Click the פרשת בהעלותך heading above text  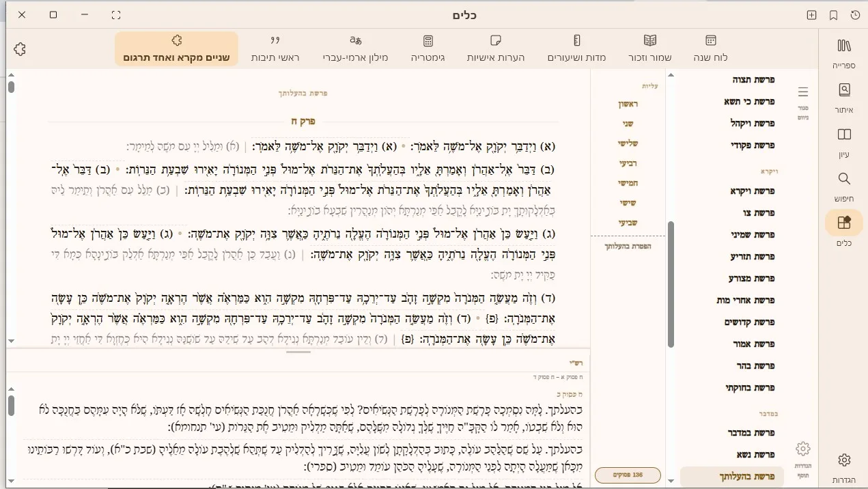pyautogui.click(x=303, y=93)
